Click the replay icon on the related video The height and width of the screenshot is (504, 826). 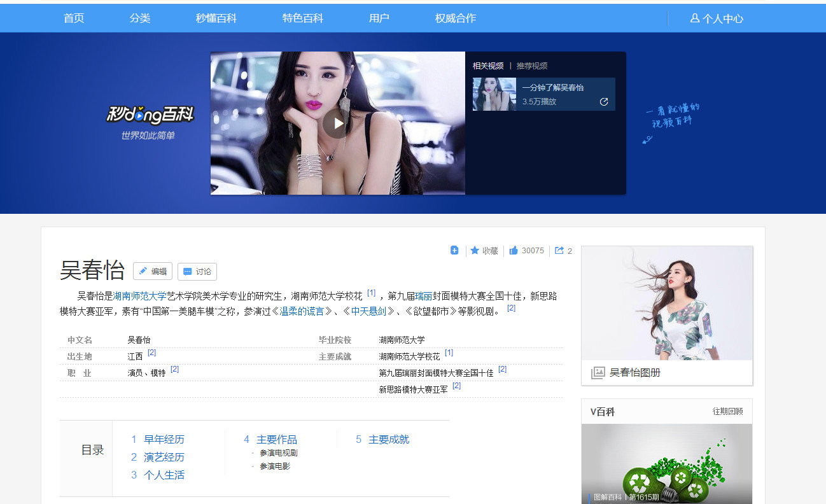click(603, 101)
